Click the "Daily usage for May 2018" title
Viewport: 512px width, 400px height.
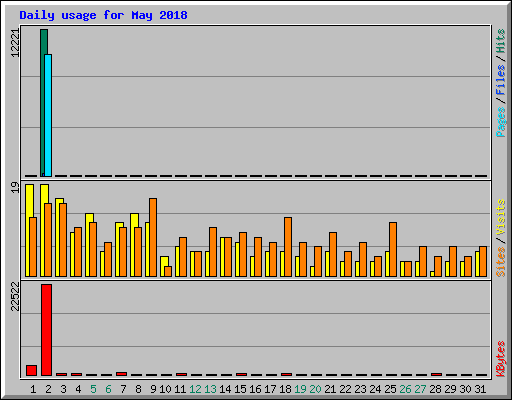pos(103,15)
